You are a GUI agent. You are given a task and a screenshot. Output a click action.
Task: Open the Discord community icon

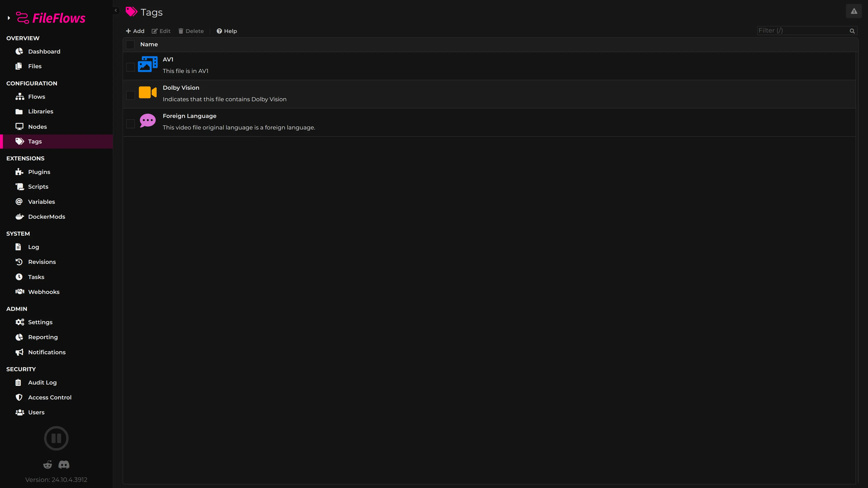64,465
